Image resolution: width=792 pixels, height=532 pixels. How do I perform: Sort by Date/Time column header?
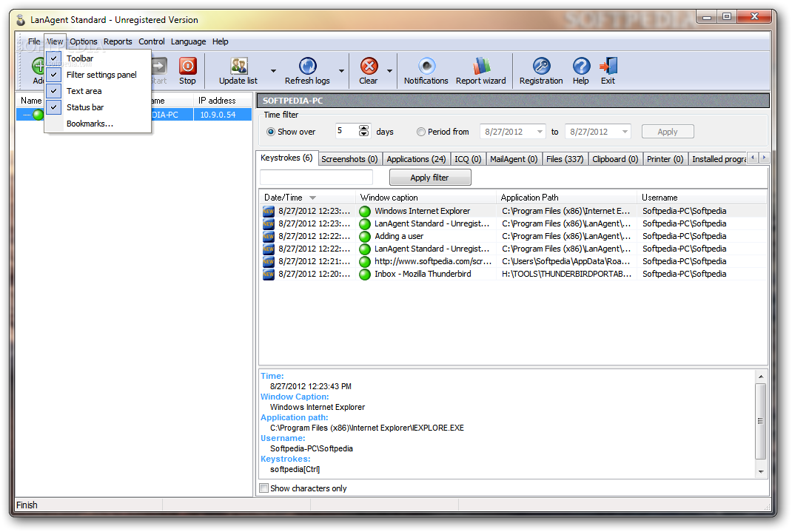[x=307, y=198]
